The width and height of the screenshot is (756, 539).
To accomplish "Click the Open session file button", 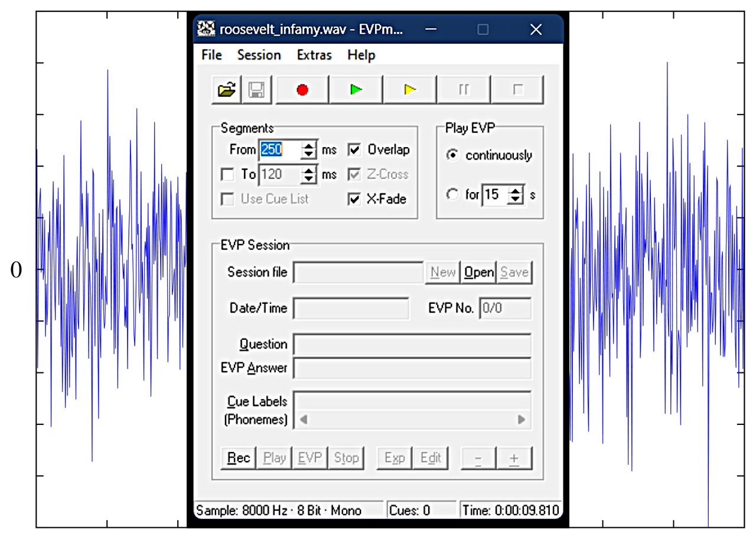I will 478,272.
